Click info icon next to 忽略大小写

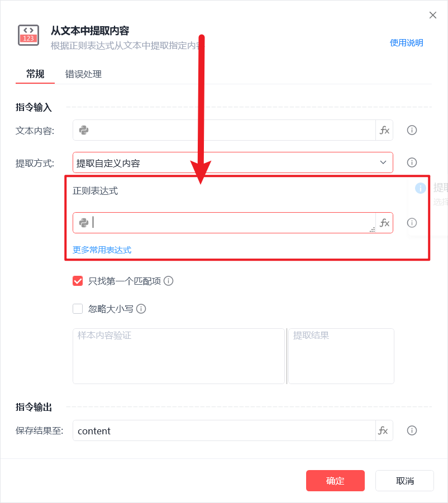pos(141,309)
